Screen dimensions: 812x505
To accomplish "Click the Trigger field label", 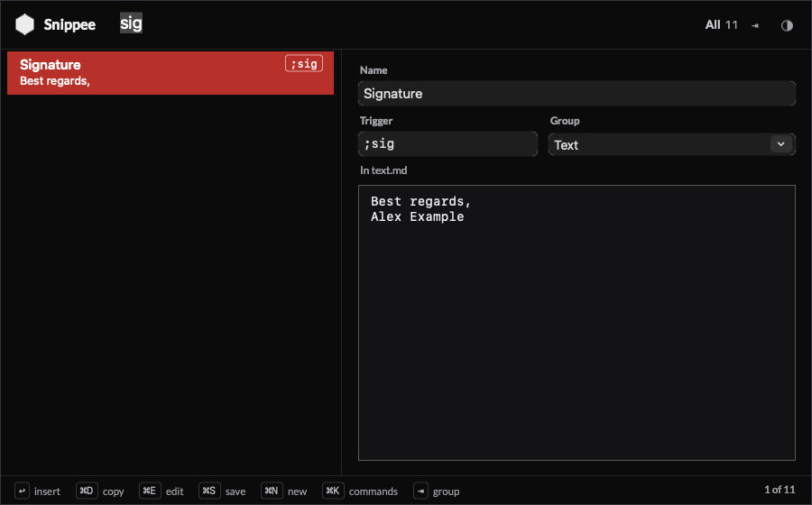I will pos(376,121).
